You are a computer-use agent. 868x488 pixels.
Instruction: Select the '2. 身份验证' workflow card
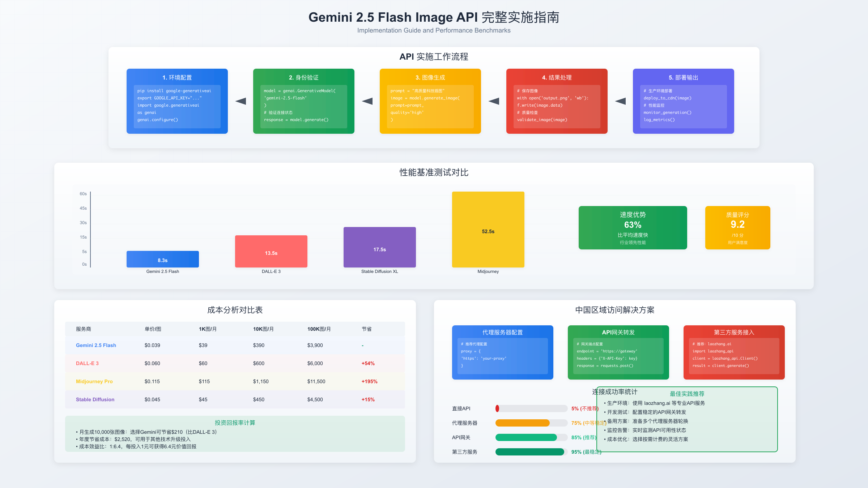pyautogui.click(x=304, y=101)
